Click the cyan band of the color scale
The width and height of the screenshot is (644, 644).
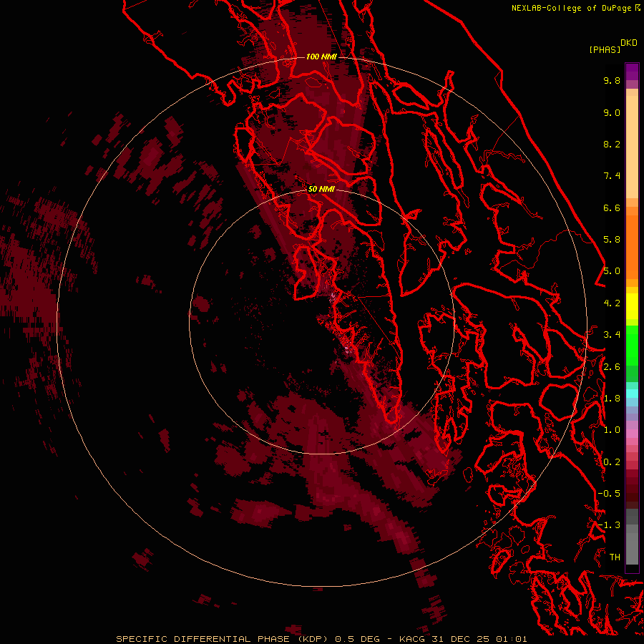coord(632,393)
